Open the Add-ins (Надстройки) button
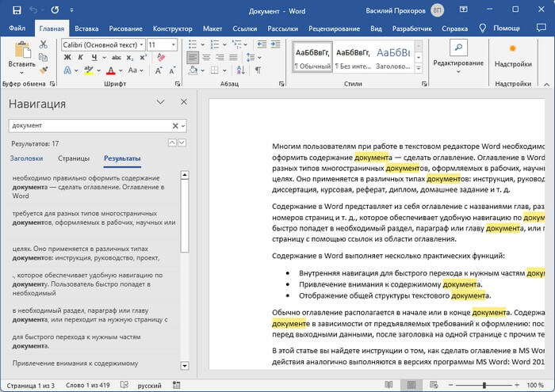 [513, 55]
